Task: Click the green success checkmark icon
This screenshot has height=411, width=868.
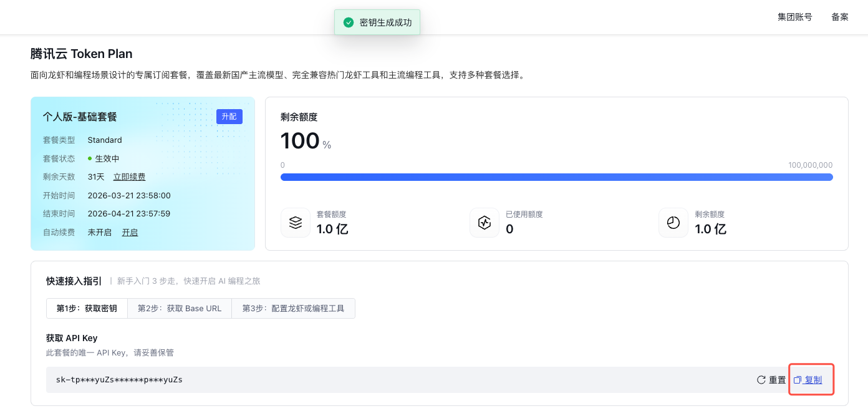Action: click(349, 22)
